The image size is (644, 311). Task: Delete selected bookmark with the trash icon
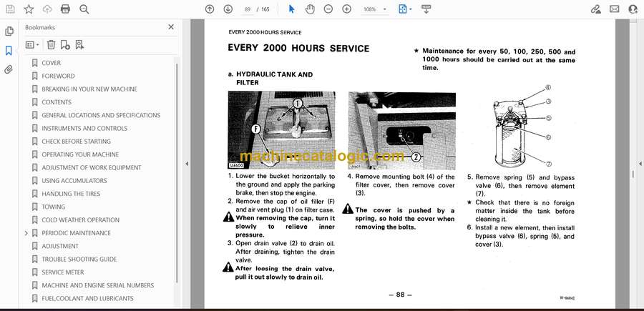click(x=51, y=45)
